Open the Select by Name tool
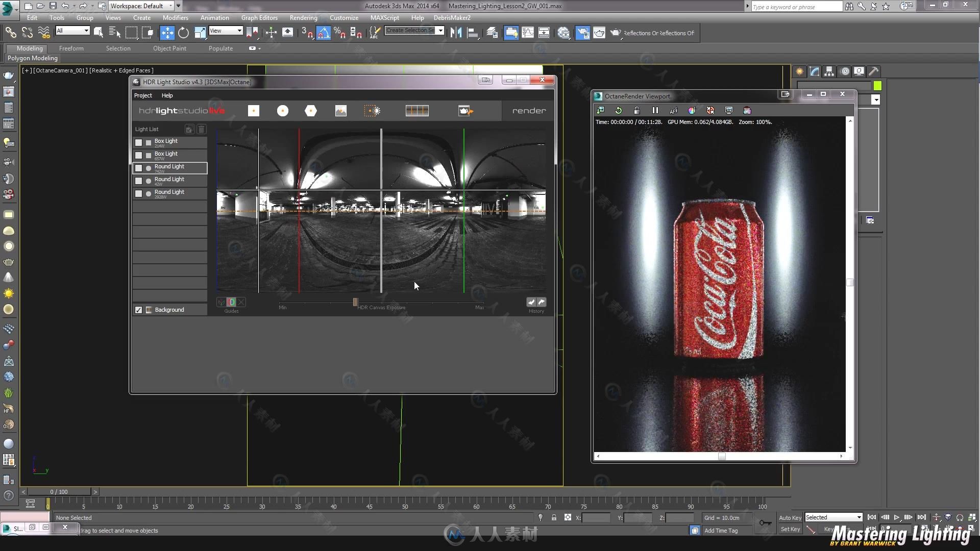The height and width of the screenshot is (551, 980). (115, 33)
